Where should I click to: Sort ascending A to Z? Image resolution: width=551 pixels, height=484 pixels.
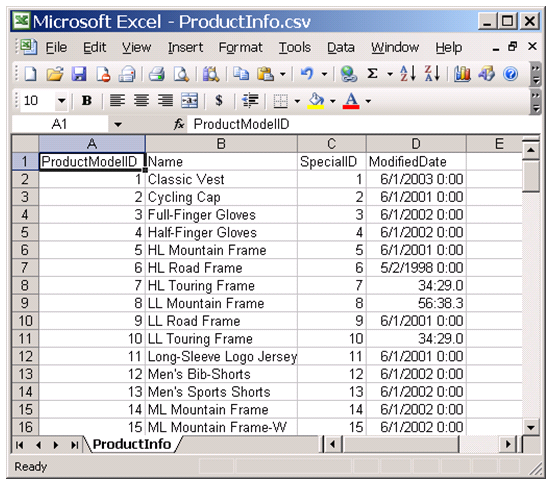coord(408,74)
